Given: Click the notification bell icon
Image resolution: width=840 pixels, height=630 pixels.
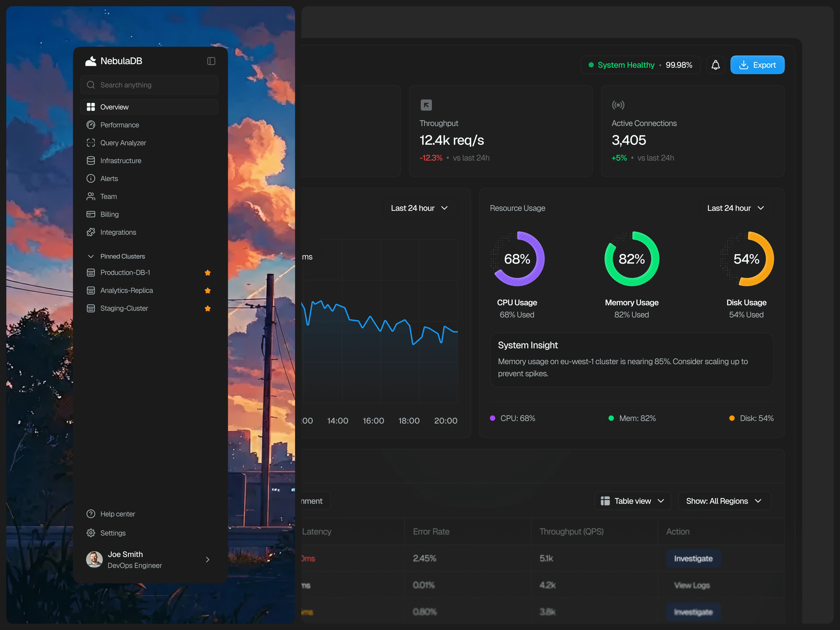Looking at the screenshot, I should point(715,65).
